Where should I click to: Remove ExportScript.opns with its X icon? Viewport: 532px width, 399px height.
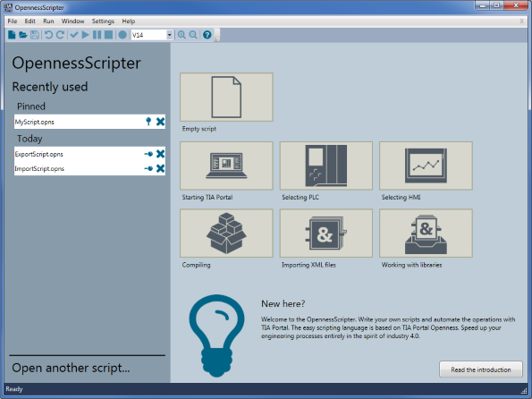tap(160, 154)
